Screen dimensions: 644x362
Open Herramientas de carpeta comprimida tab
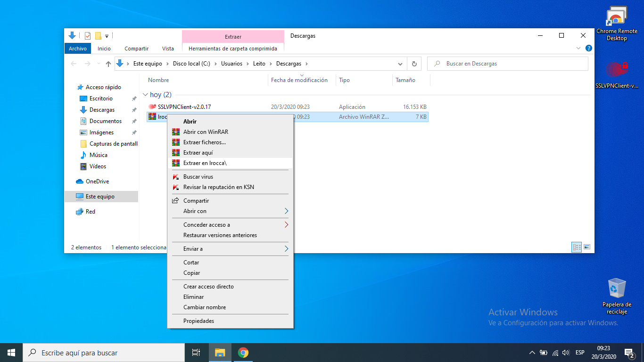coord(233,49)
